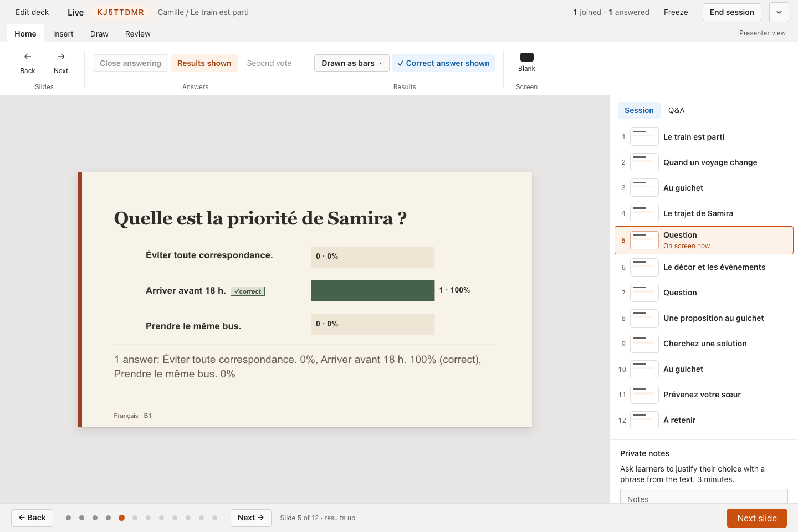Click the first slide progress dot
798x532 pixels.
68,518
